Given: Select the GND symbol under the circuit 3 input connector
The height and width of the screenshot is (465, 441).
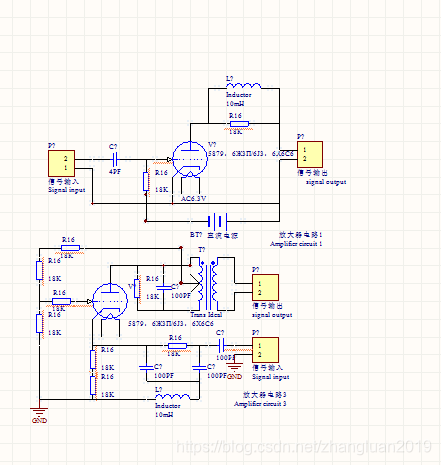Looking at the screenshot, I should click(234, 371).
